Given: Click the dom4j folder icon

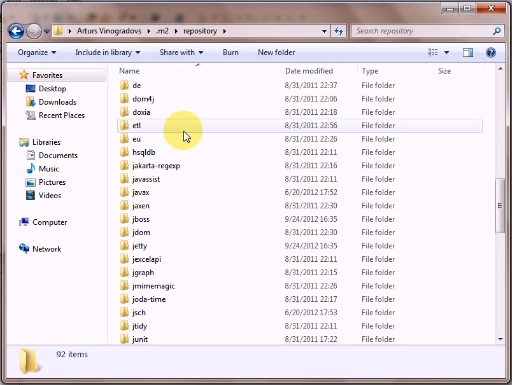Looking at the screenshot, I should pos(124,99).
